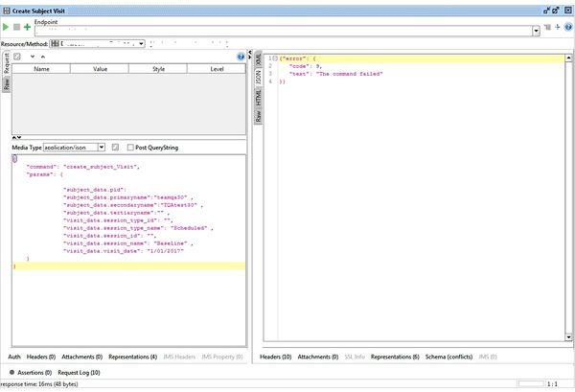Viewport: 575px width, 392px height.
Task: Click the help icon at top right of toolbar
Action: (568, 30)
